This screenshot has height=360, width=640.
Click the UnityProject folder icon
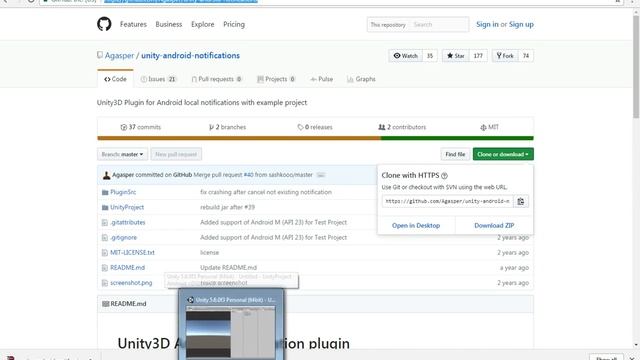click(x=105, y=207)
